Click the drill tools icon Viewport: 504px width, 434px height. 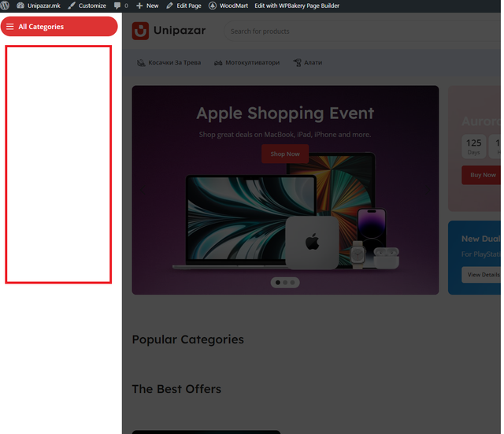pyautogui.click(x=298, y=63)
